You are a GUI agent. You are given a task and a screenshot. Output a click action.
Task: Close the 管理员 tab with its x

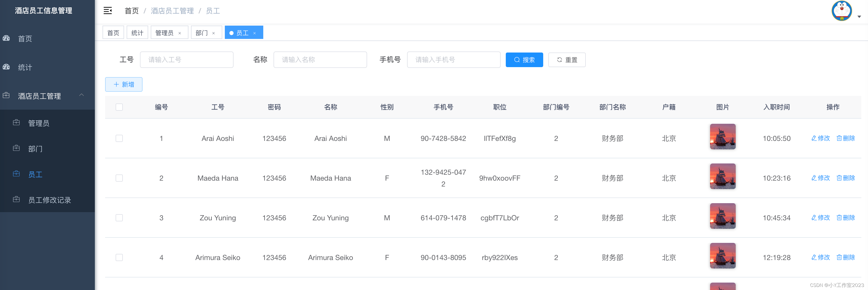(x=180, y=33)
